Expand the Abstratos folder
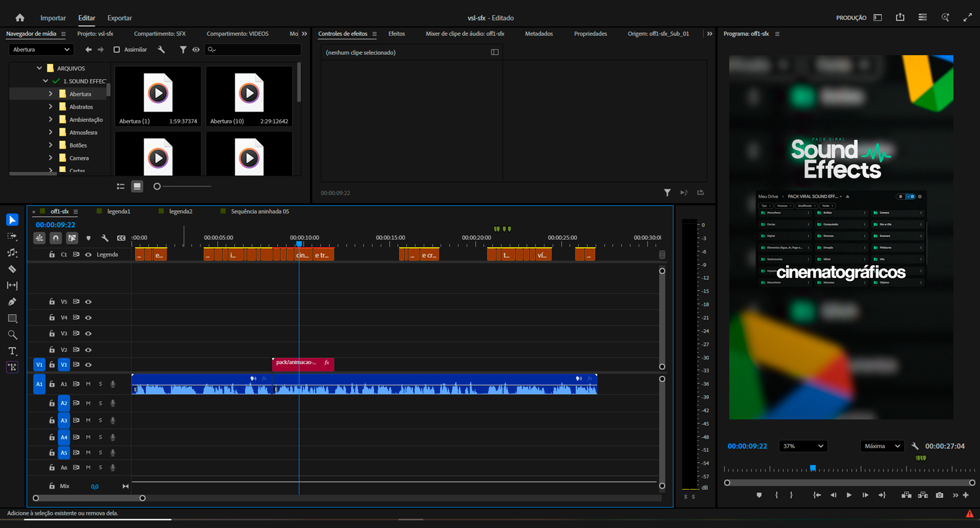Viewport: 980px width, 528px height. point(51,107)
